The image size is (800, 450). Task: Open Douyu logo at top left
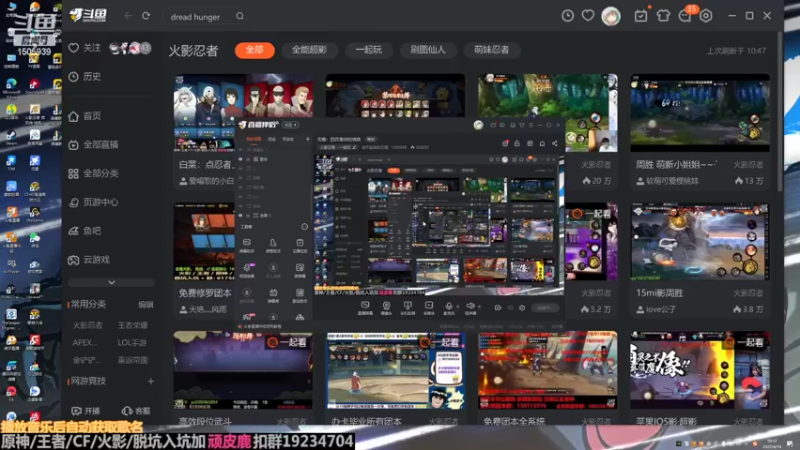point(88,15)
